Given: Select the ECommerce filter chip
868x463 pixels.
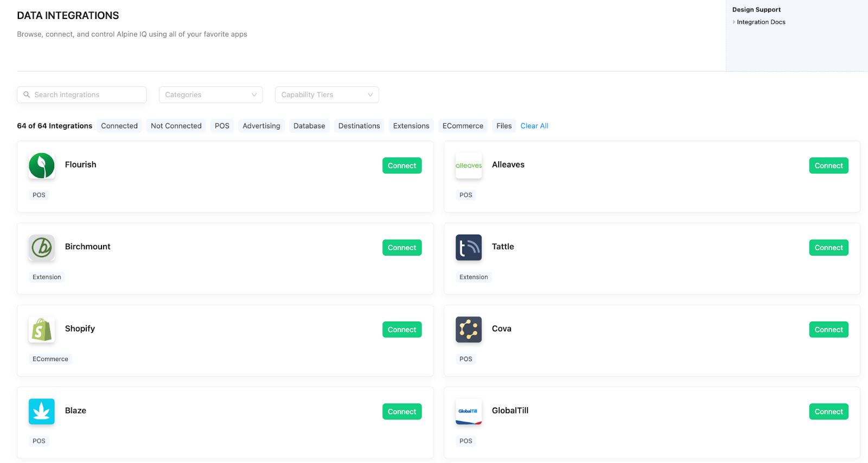Looking at the screenshot, I should pos(463,126).
